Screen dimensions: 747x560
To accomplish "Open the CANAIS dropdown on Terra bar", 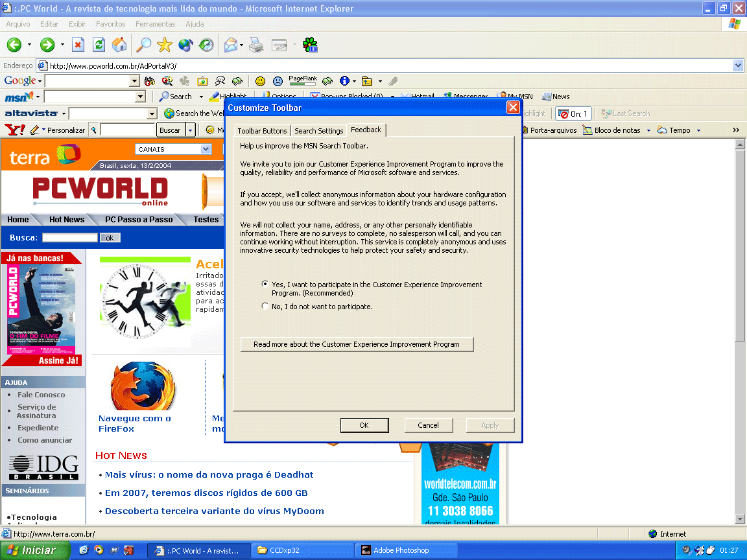I will [x=206, y=149].
